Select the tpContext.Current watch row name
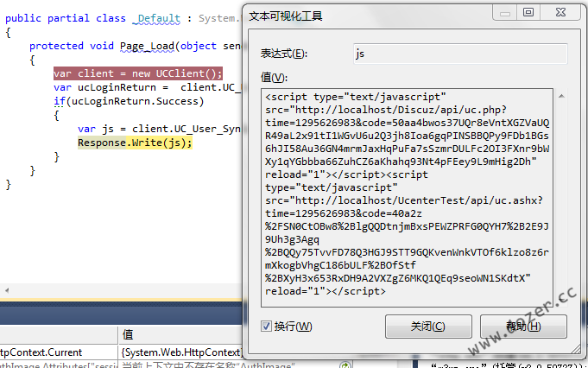 coord(41,352)
